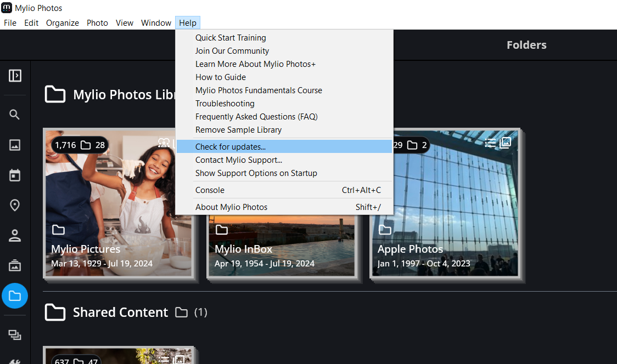This screenshot has height=364, width=617.
Task: Open the Calendar view in sidebar
Action: click(x=15, y=175)
